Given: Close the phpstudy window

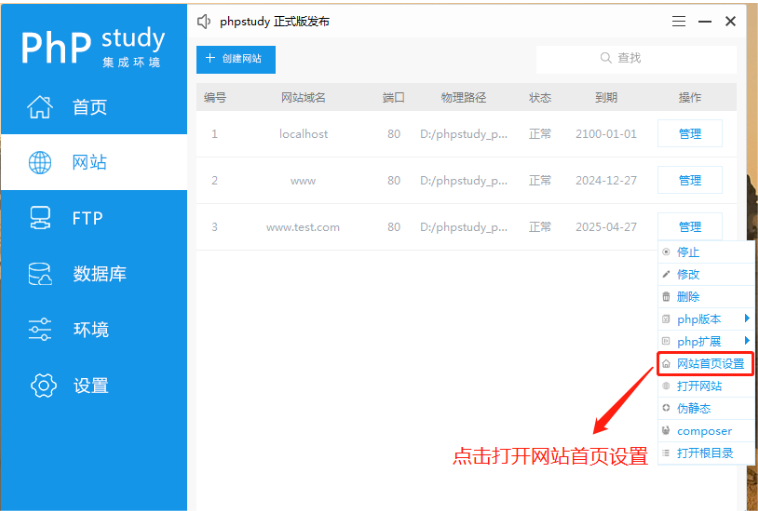Looking at the screenshot, I should pos(730,21).
